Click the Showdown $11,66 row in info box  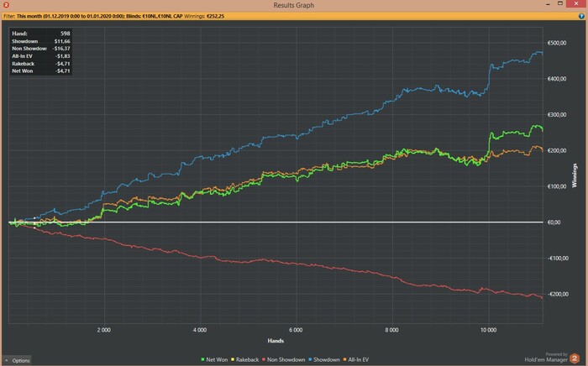tap(41, 41)
